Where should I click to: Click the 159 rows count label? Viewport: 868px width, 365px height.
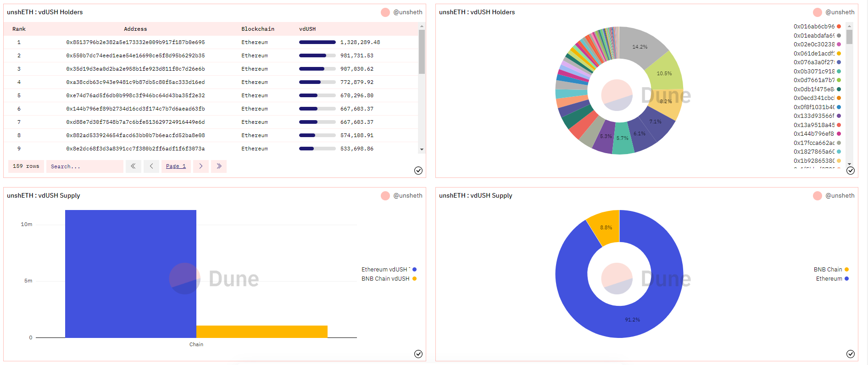click(x=26, y=166)
